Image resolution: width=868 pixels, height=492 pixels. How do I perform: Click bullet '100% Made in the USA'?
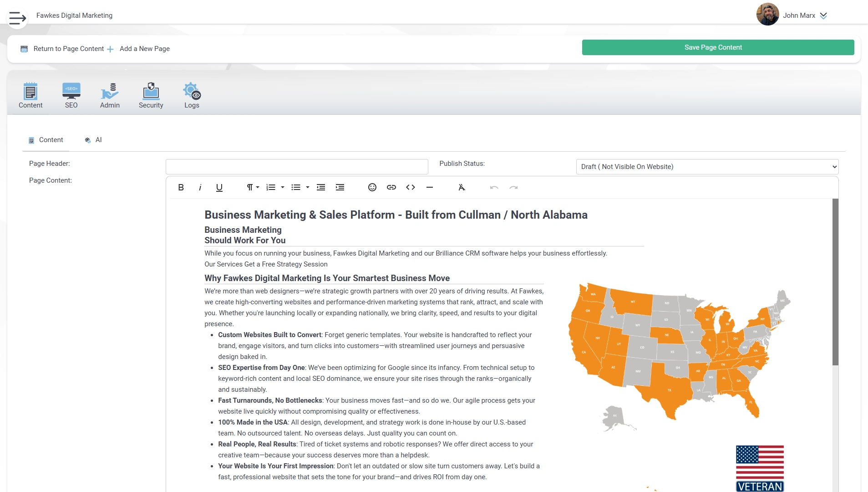click(253, 422)
